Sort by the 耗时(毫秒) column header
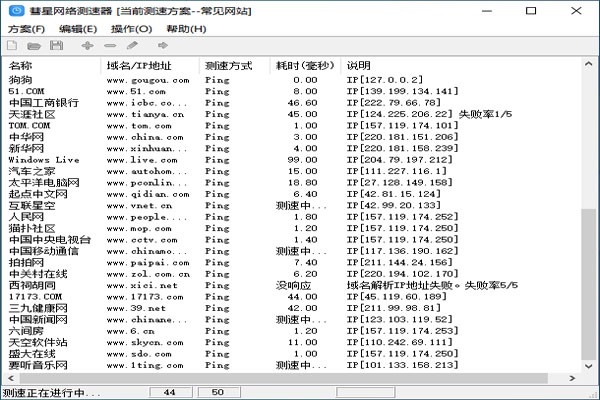Screen dimensions: 600x400 306,66
